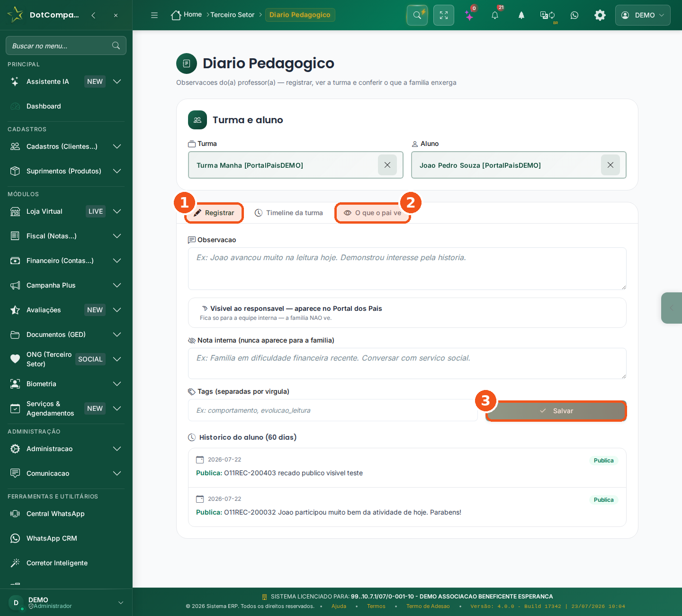
Task: Open Termo de Adesao footer link
Action: point(428,607)
